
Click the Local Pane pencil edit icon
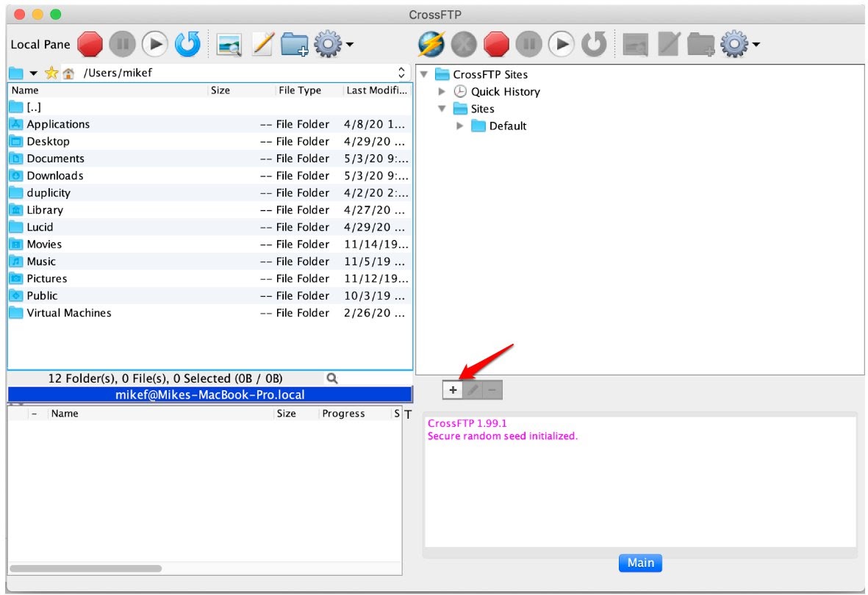262,44
